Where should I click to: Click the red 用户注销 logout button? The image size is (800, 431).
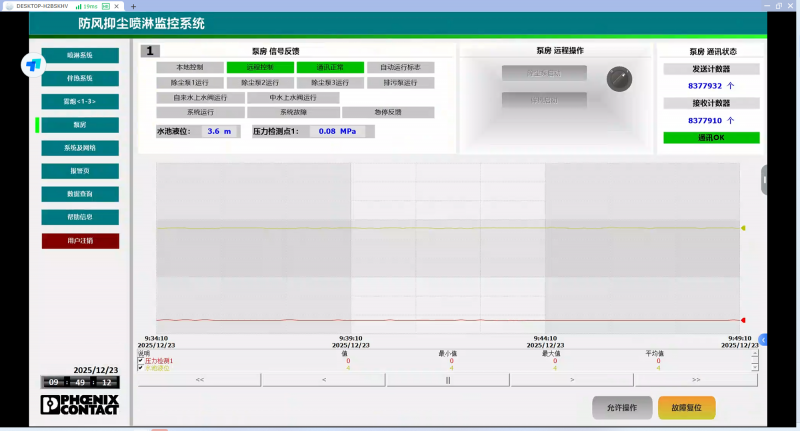[80, 240]
